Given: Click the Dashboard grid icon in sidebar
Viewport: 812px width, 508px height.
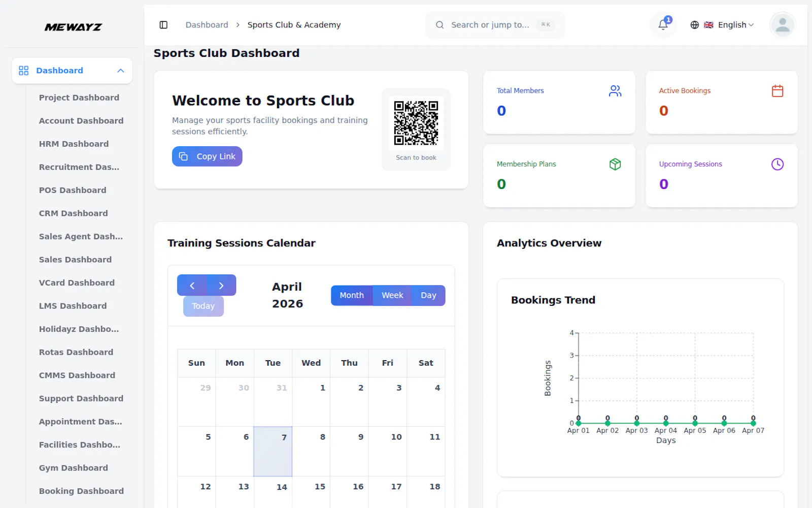Looking at the screenshot, I should (x=24, y=71).
